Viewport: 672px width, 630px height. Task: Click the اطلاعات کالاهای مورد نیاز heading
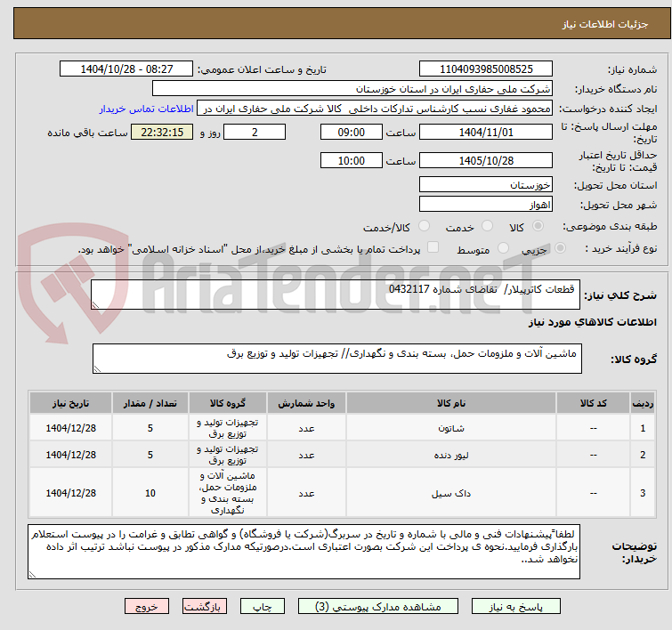592,322
